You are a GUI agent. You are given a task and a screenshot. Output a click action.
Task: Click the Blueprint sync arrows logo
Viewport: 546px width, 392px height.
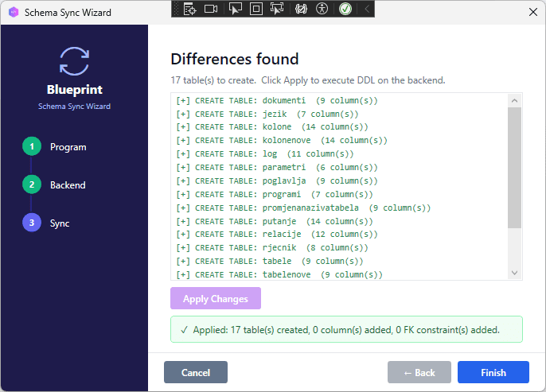tap(75, 60)
